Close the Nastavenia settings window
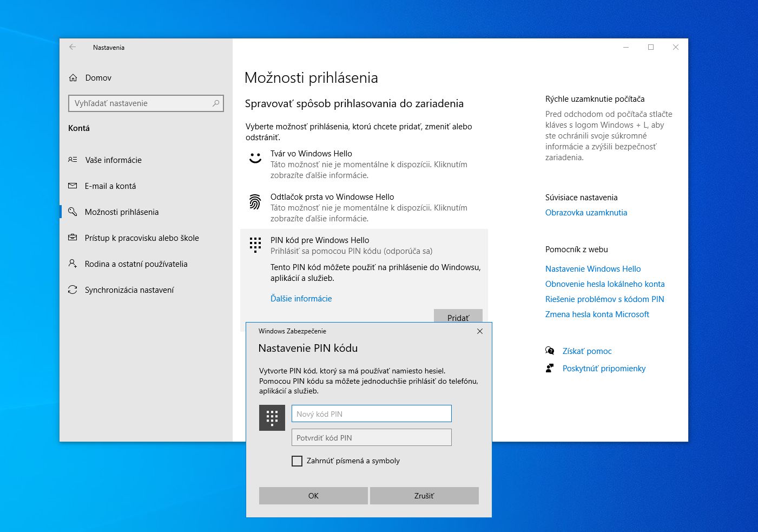The width and height of the screenshot is (758, 532). (x=676, y=47)
